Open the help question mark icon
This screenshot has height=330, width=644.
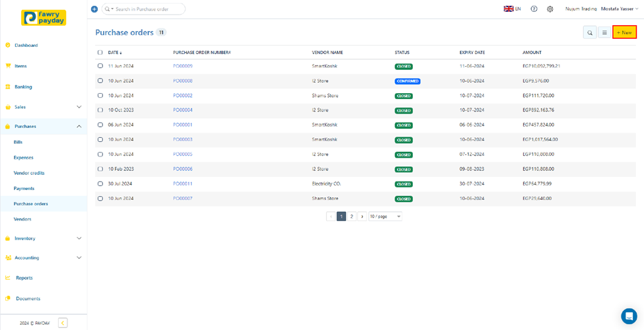click(534, 9)
